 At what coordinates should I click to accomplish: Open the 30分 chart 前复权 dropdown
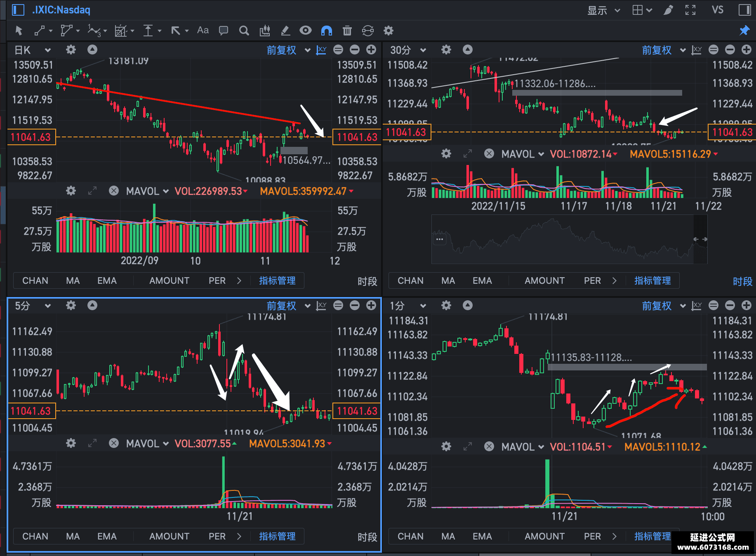point(664,50)
